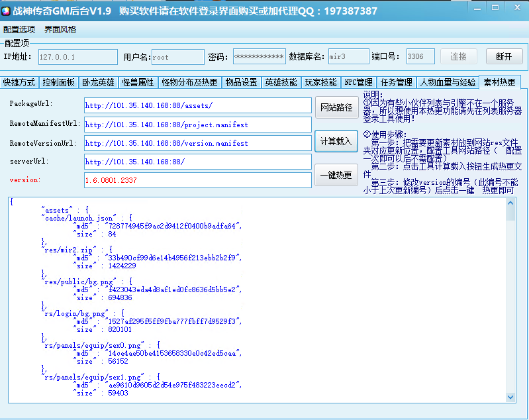The image size is (529, 420).
Task: Click the scrollbar down arrow in JSON pane
Action: [x=510, y=397]
